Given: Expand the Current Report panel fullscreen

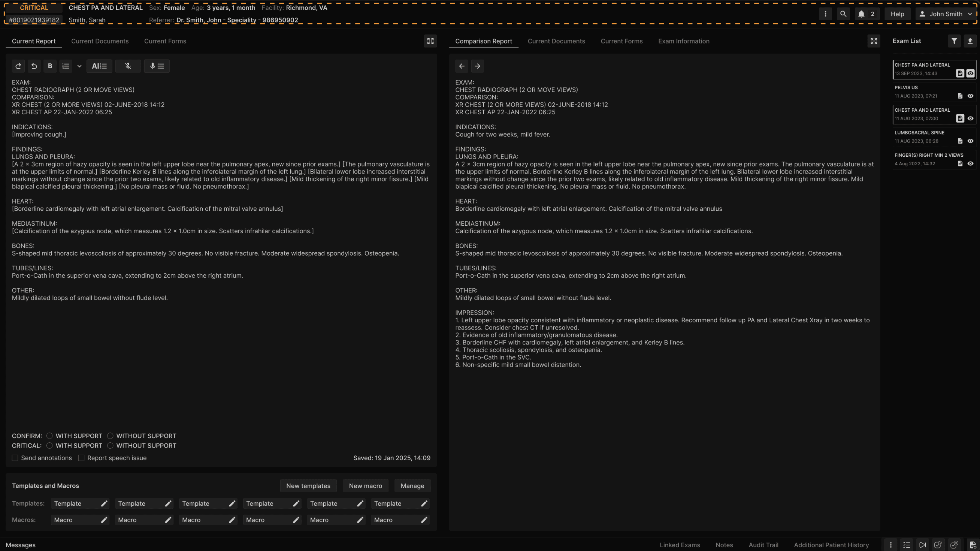Looking at the screenshot, I should point(430,41).
